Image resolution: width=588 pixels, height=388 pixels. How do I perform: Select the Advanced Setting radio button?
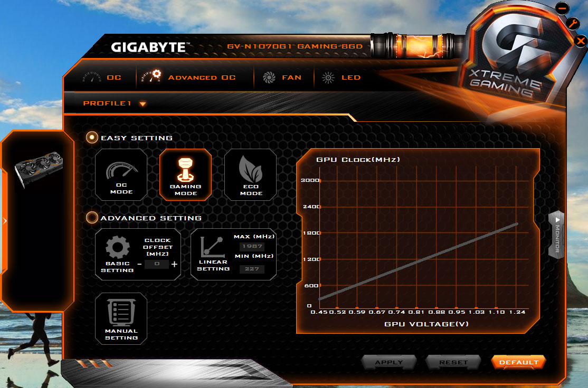(91, 218)
